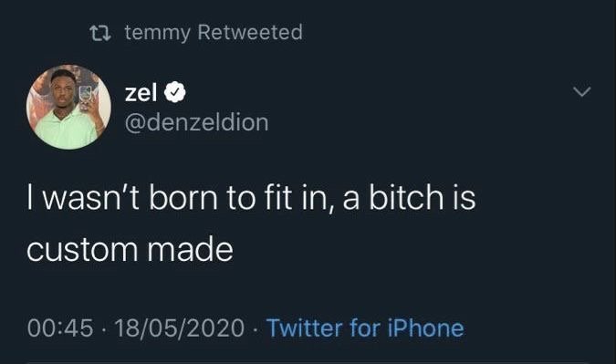The image size is (616, 364).
Task: Click the "Retweeted" word in header
Action: (250, 32)
